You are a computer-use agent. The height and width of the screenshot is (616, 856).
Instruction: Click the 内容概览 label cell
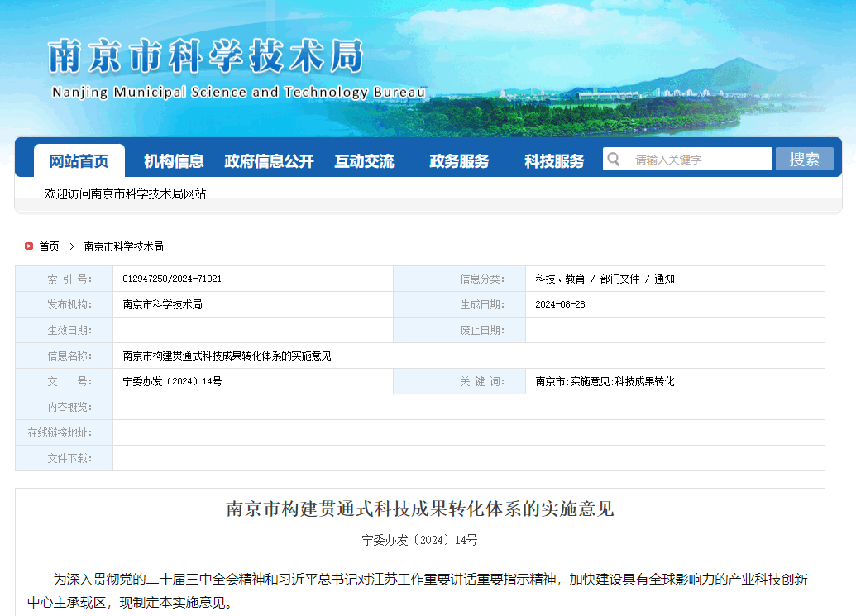64,407
